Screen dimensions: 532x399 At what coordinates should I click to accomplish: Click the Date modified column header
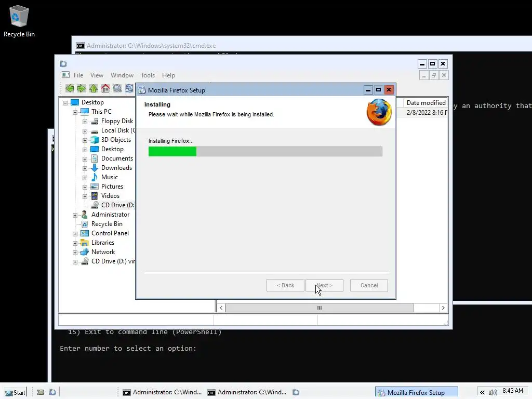[426, 103]
